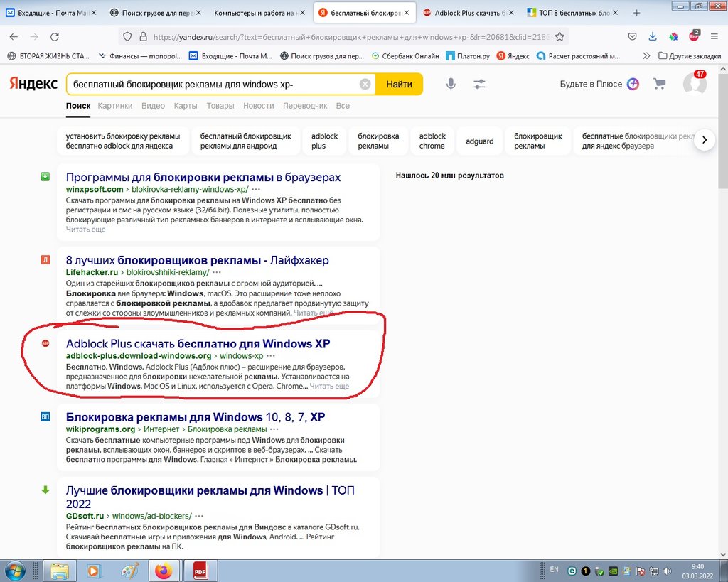This screenshot has height=582, width=728.
Task: Open the adblock-plus.download-windows.org result options
Action: click(271, 356)
